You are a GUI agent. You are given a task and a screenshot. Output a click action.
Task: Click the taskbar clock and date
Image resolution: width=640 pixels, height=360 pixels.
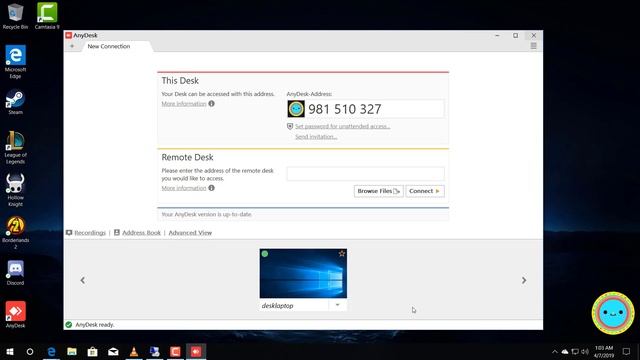[604, 351]
